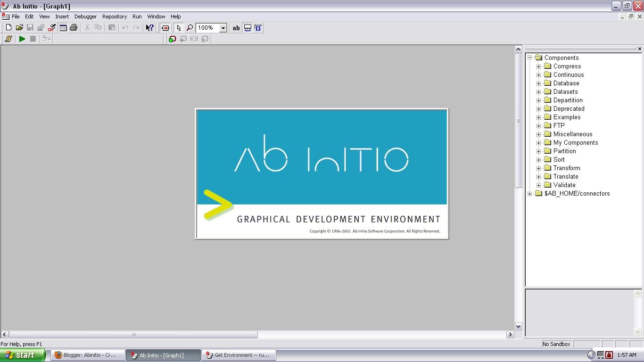644x362 pixels.
Task: Click the pointer selection tool icon
Action: point(179,28)
